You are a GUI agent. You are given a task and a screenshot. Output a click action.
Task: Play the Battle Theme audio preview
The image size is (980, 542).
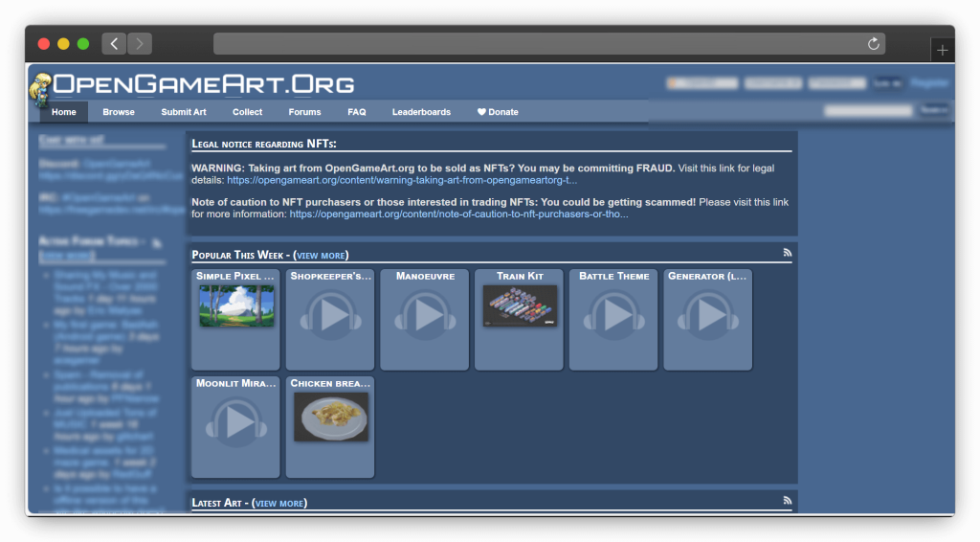tap(613, 314)
